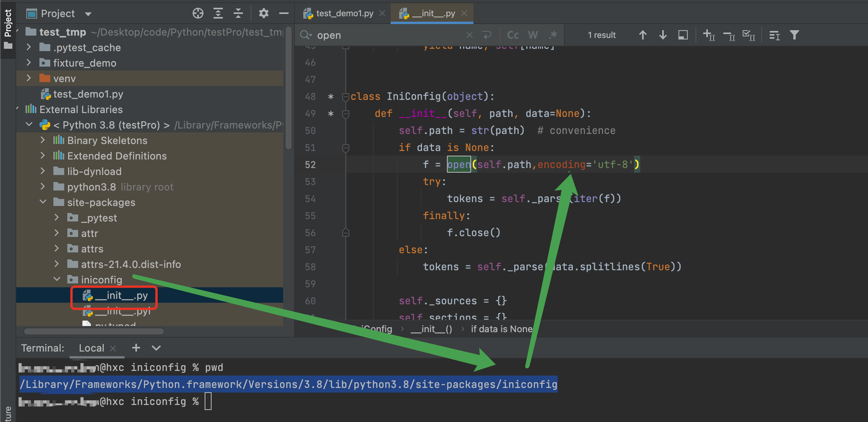Toggle Words (W) search option
This screenshot has width=868, height=422.
(533, 35)
